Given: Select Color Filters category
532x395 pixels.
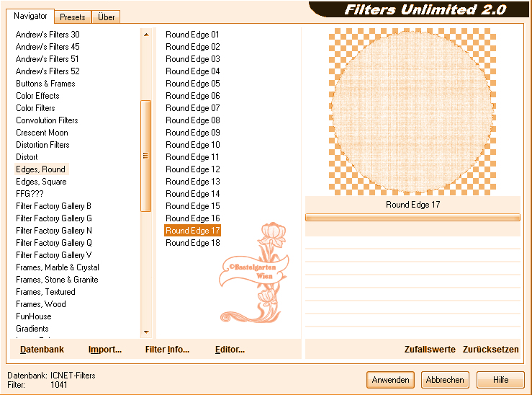Looking at the screenshot, I should tap(35, 108).
